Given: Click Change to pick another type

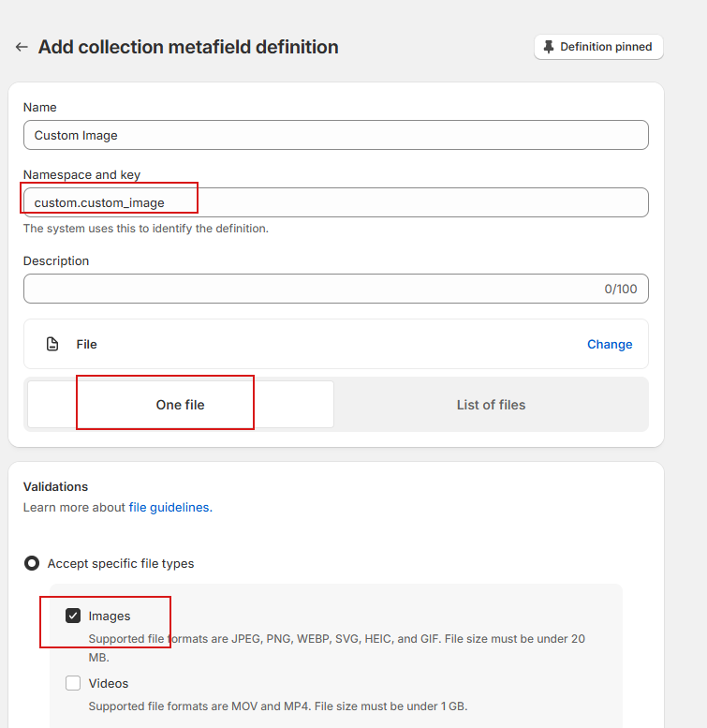Looking at the screenshot, I should (610, 344).
